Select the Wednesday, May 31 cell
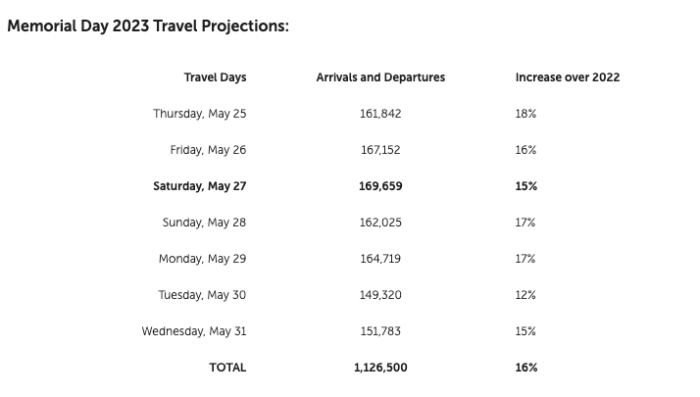The image size is (700, 397). (194, 331)
